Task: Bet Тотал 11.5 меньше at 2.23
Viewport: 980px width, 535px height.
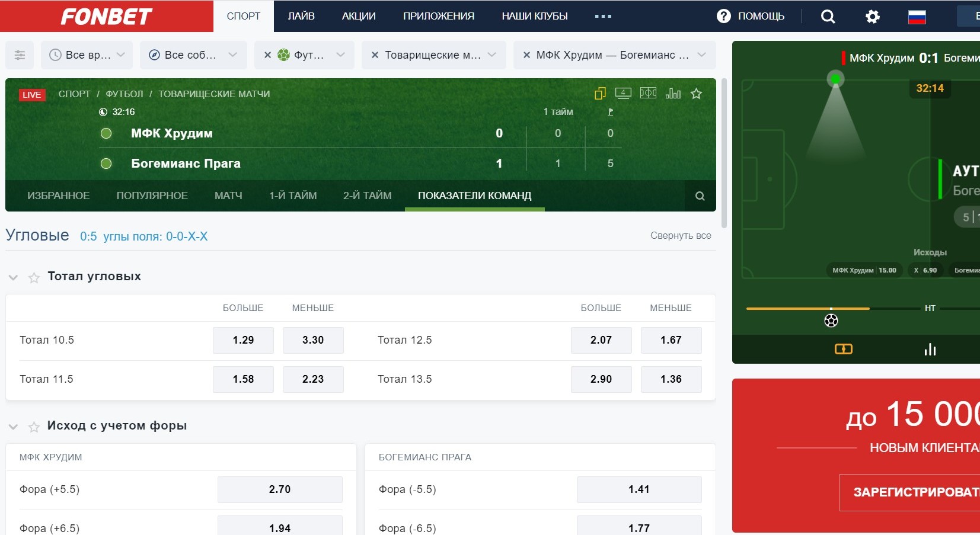Action: click(x=313, y=379)
